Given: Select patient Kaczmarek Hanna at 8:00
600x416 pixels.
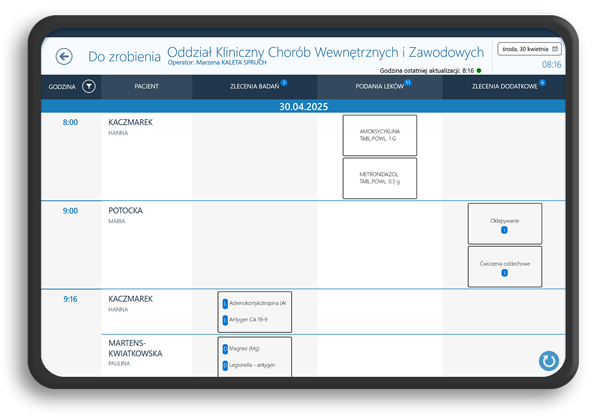Looking at the screenshot, I should [130, 127].
